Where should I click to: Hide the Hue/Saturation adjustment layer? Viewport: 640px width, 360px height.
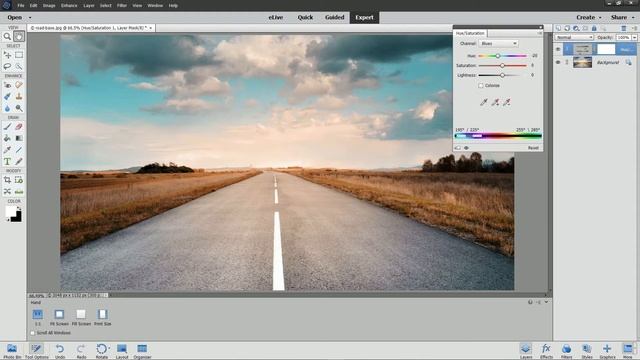[x=558, y=49]
